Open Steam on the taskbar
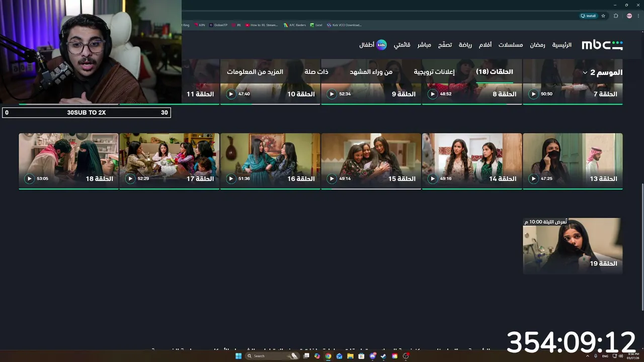644x362 pixels. click(383, 356)
